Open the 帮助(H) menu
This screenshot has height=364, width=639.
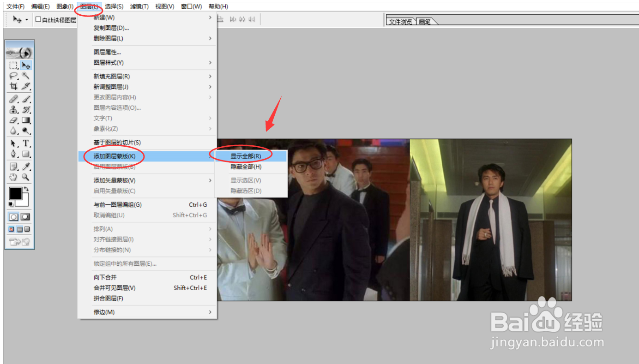point(218,6)
